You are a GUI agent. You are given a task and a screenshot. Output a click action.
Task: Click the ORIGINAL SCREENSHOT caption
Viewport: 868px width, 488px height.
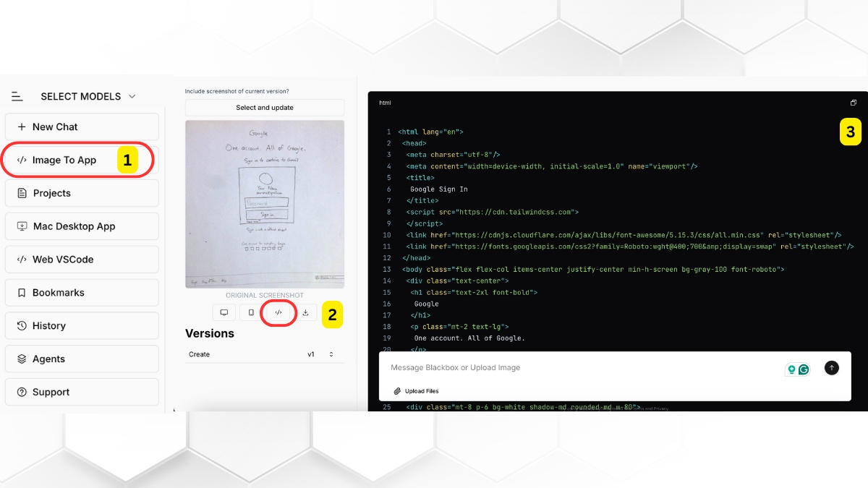[265, 296]
